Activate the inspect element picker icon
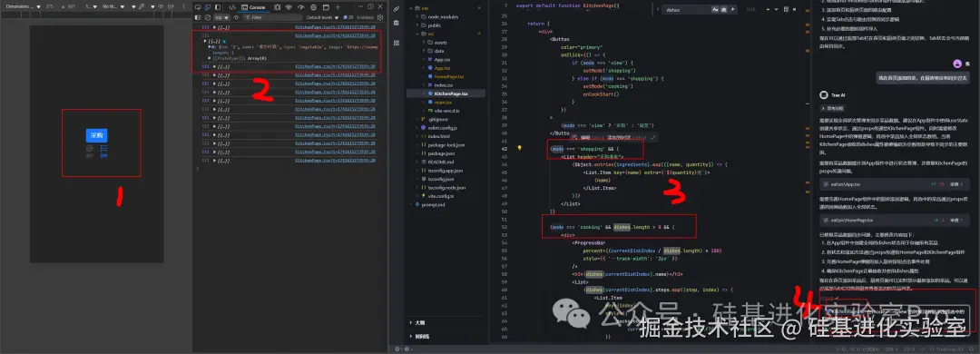This screenshot has width=980, height=354. [198, 7]
